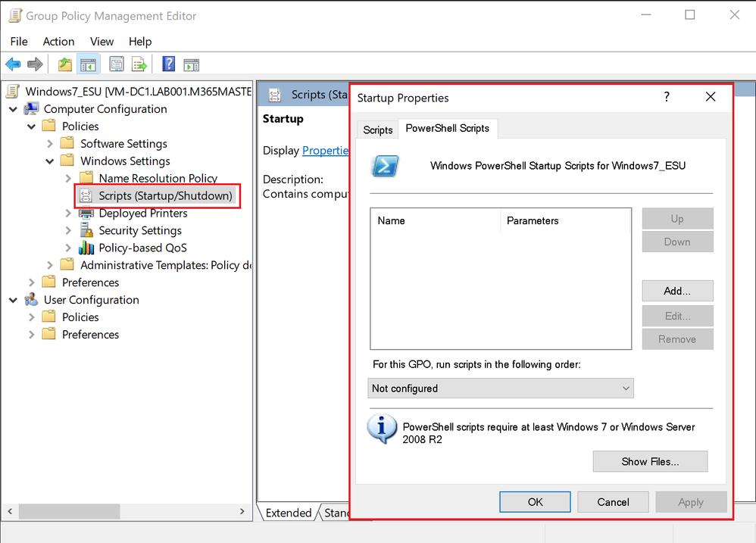
Task: Click the User Configuration icon
Action: pos(31,300)
